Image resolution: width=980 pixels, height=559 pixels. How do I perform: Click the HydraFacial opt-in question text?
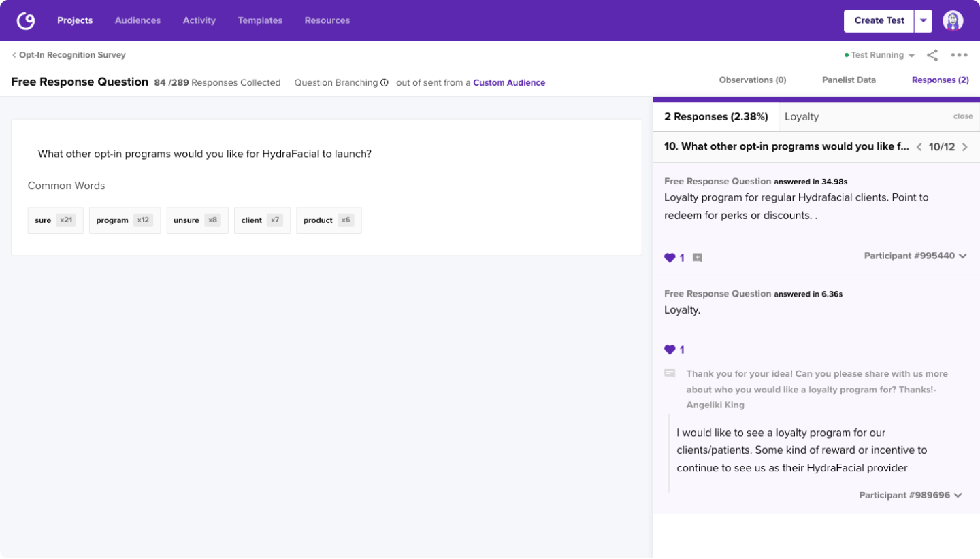click(x=205, y=154)
